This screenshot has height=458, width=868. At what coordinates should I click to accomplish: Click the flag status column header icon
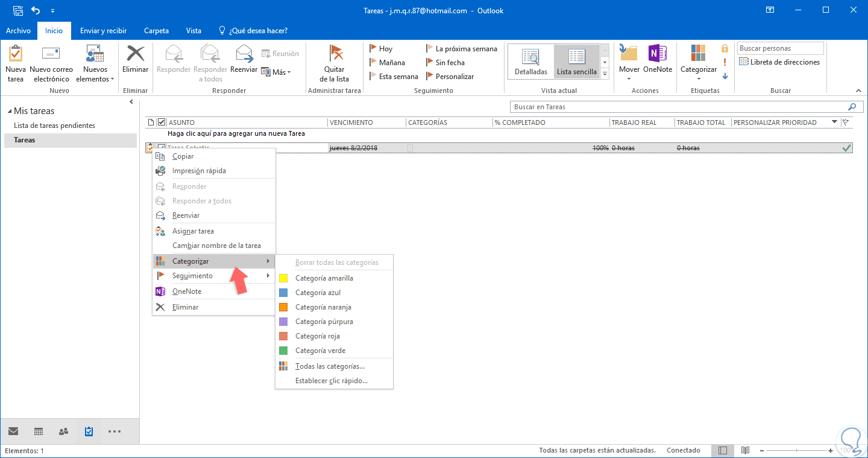click(x=846, y=122)
